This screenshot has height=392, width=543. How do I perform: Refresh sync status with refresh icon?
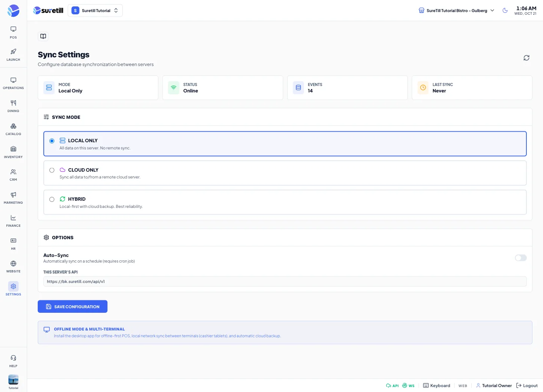(526, 58)
